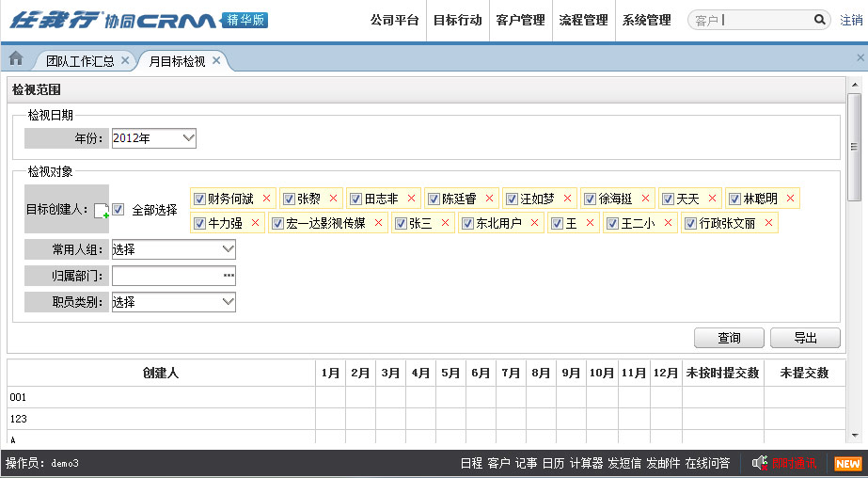Uncheck the 牛力强 checkbox
Viewport: 868px width, 478px height.
198,223
